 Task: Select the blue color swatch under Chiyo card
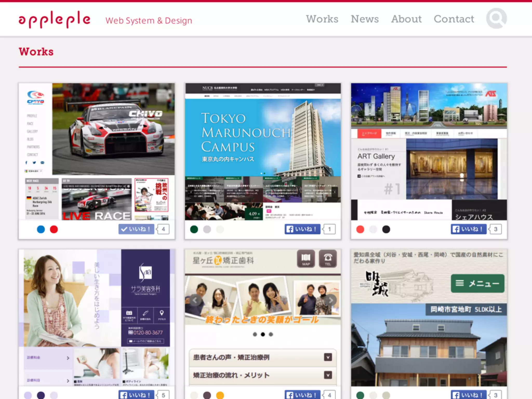point(41,229)
